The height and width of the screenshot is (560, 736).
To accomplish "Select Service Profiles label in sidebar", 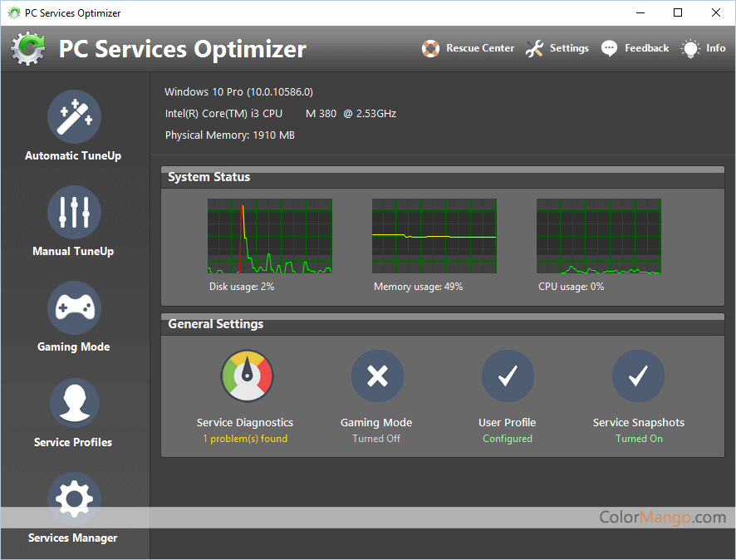I will click(73, 442).
